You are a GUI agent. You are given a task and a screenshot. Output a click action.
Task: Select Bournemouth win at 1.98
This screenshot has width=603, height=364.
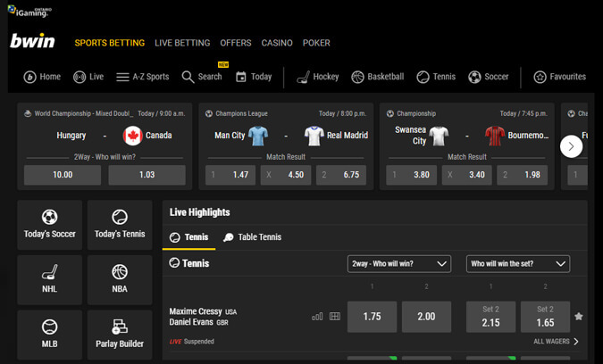point(523,175)
